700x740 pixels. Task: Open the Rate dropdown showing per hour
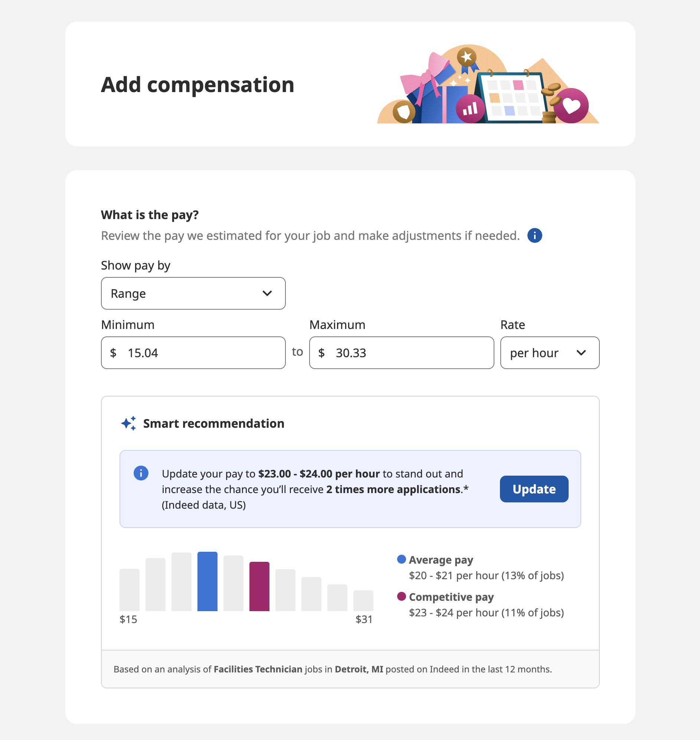coord(549,353)
